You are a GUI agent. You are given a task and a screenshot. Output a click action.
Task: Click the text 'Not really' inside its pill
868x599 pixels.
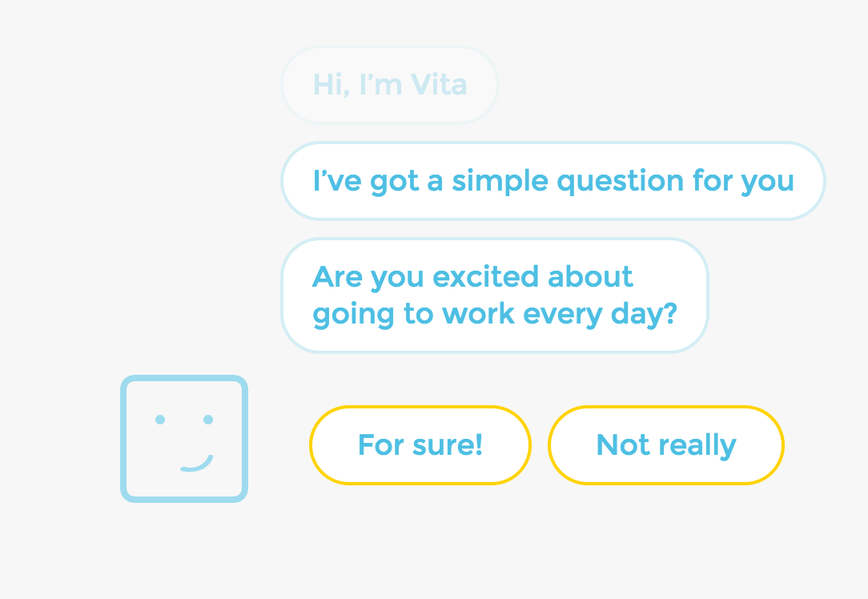(665, 444)
